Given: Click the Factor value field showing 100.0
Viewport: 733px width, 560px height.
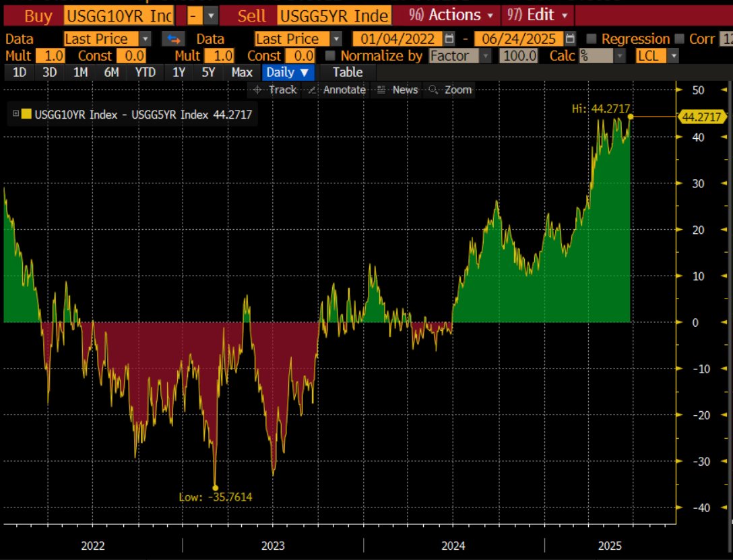Looking at the screenshot, I should click(519, 56).
